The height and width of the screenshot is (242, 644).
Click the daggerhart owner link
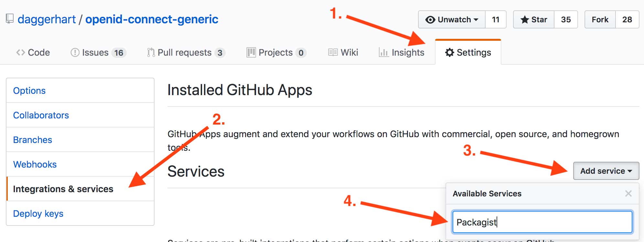[47, 19]
